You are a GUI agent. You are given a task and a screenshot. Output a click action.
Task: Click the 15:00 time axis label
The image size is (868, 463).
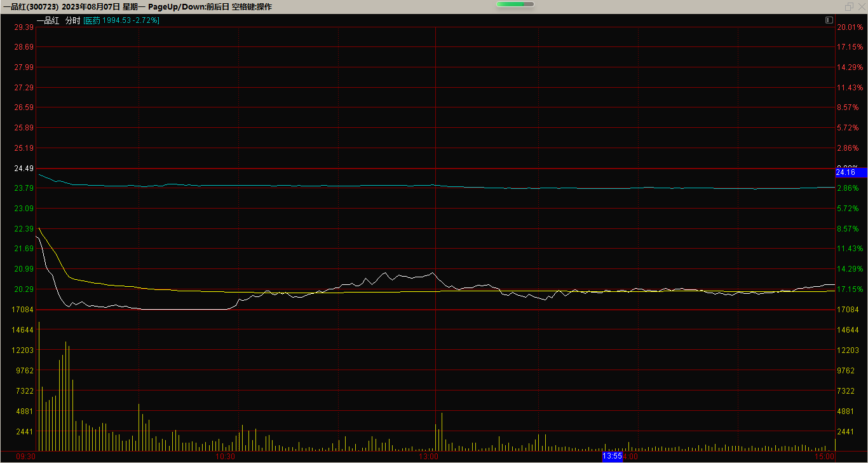pos(824,457)
